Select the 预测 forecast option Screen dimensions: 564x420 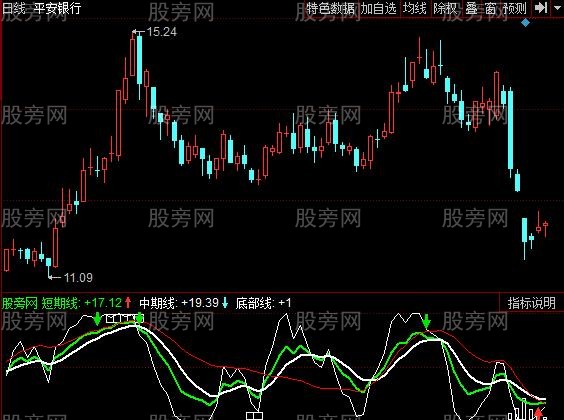515,8
